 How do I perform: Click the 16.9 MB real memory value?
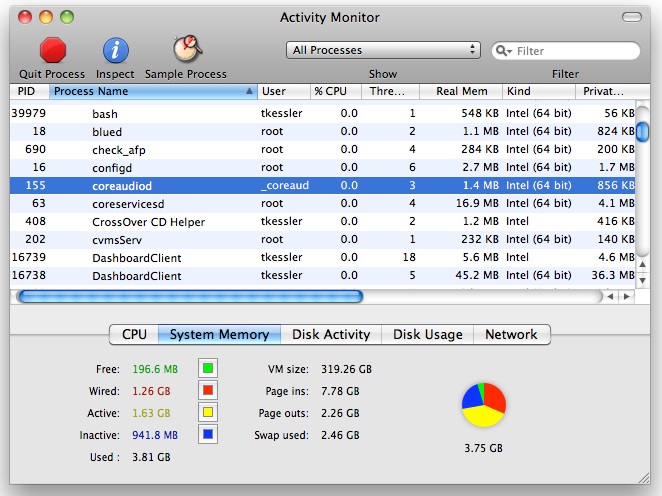(477, 203)
